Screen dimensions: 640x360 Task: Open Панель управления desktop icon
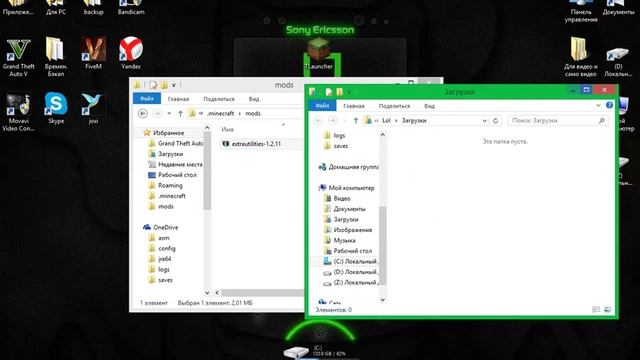581,11
